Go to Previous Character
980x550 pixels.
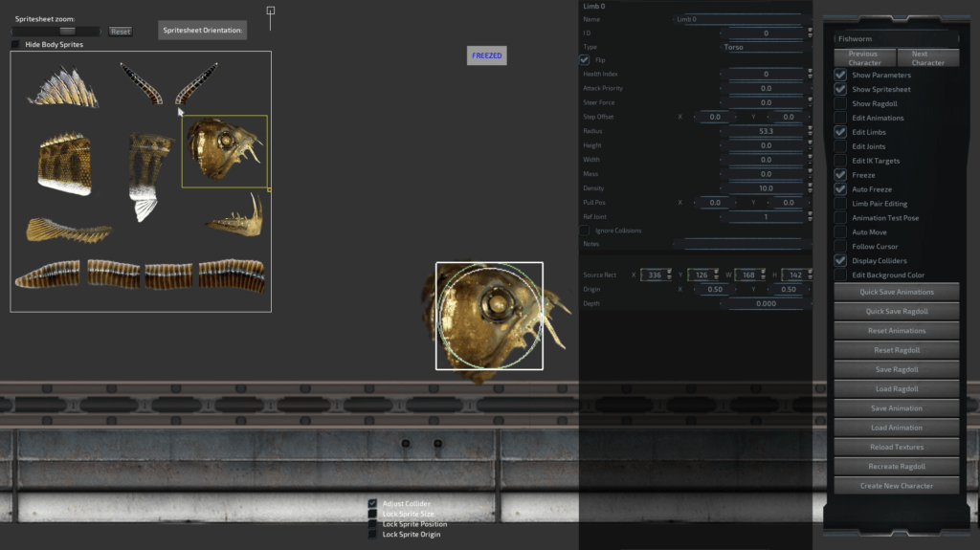click(865, 58)
